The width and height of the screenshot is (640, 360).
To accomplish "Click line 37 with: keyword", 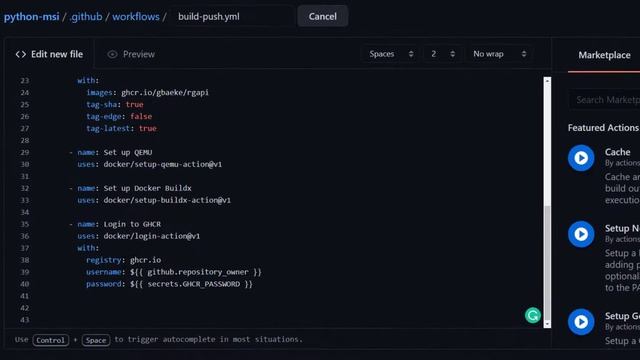I will point(88,248).
